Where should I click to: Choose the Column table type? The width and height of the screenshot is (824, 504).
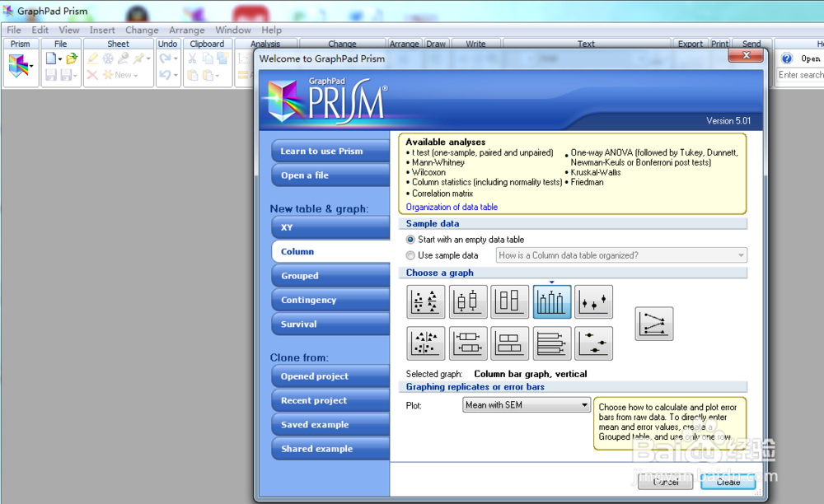tap(330, 251)
